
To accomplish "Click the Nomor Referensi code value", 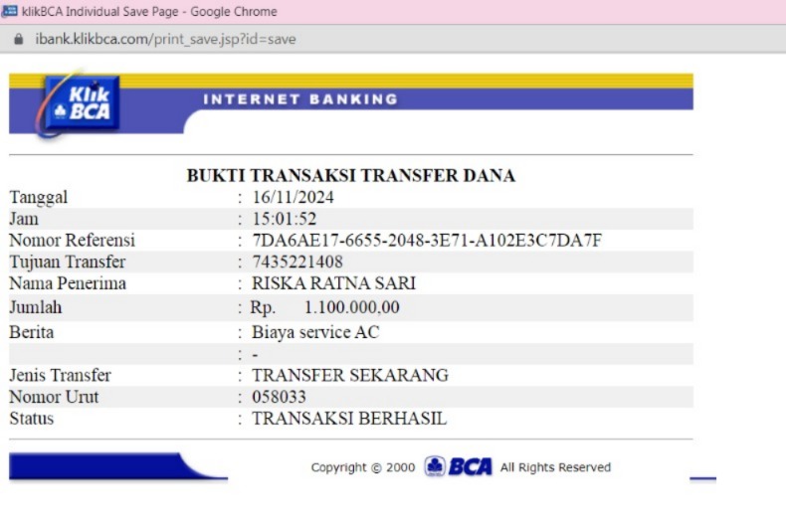I will [x=427, y=241].
